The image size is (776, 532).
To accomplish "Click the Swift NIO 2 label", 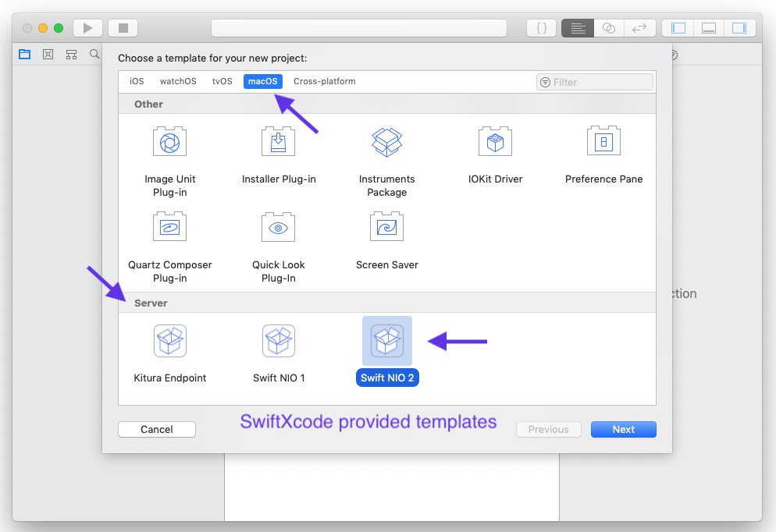I will point(387,378).
